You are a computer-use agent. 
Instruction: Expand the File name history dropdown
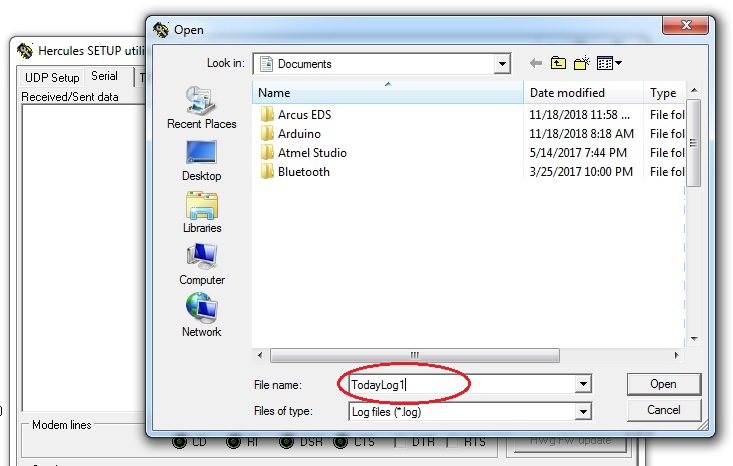click(583, 384)
